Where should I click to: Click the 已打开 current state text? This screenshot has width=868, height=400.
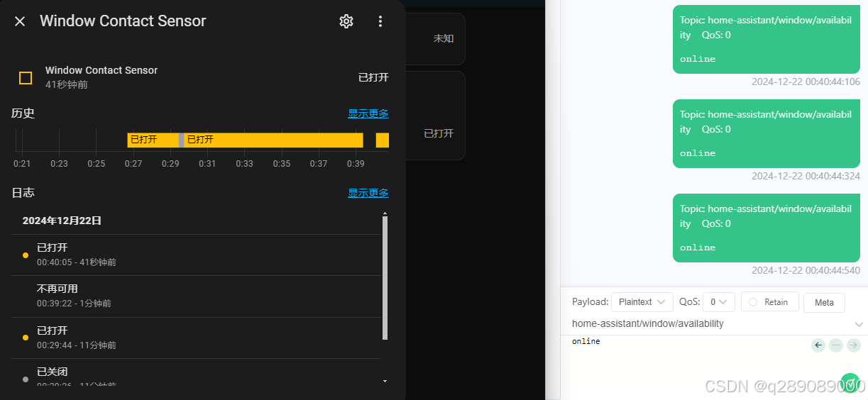tap(373, 78)
